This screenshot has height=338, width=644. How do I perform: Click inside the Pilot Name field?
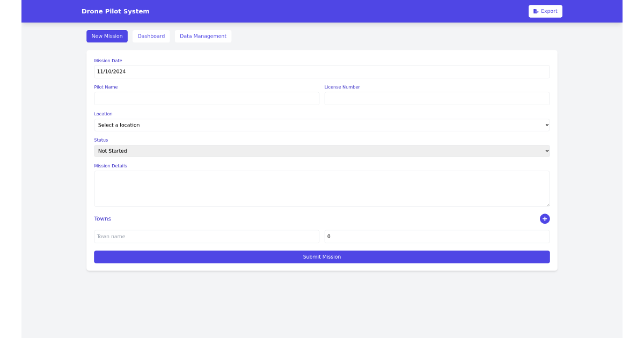pos(207,98)
